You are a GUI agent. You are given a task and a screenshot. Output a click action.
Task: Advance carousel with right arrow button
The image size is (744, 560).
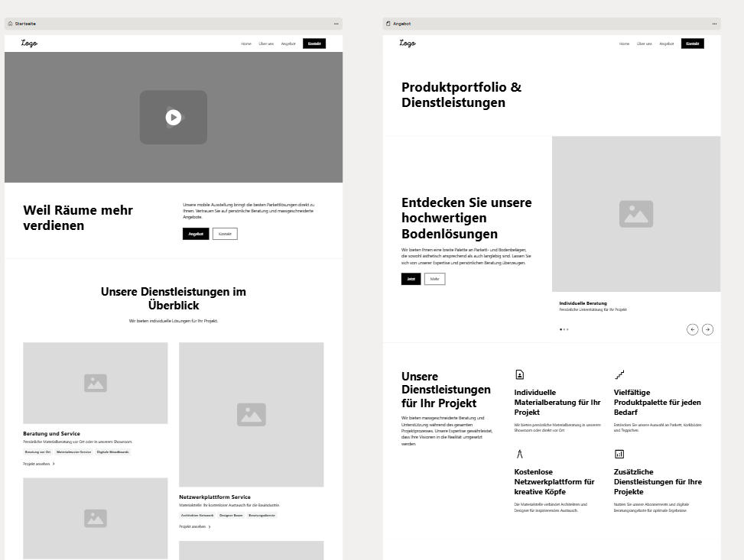click(x=707, y=329)
